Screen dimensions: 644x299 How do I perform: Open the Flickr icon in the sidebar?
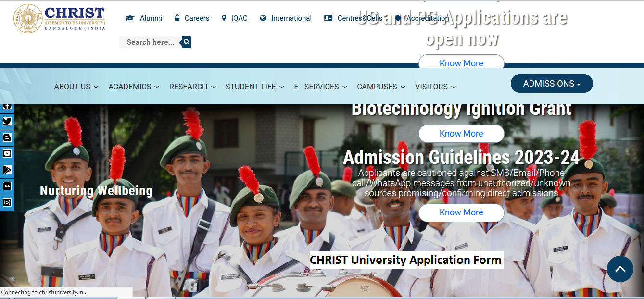click(x=7, y=187)
